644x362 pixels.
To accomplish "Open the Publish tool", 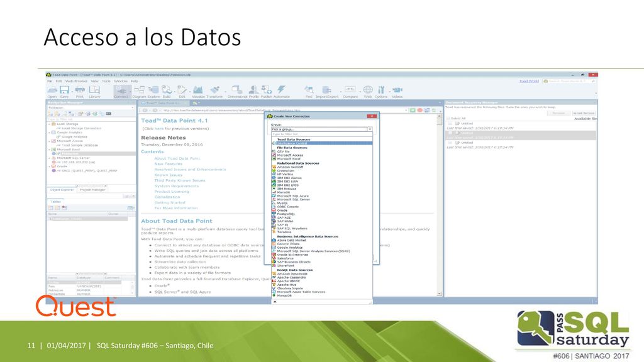I will (x=267, y=92).
